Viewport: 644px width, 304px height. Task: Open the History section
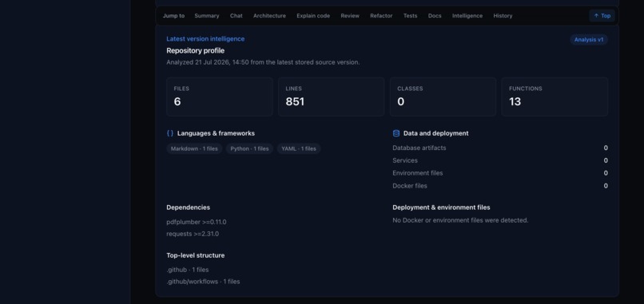coord(503,16)
